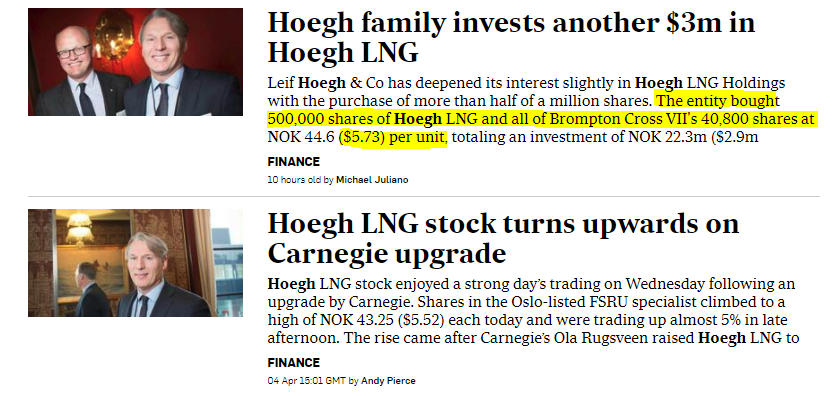Click the thumbnail photo of two smiling men
The image size is (834, 396).
click(135, 62)
